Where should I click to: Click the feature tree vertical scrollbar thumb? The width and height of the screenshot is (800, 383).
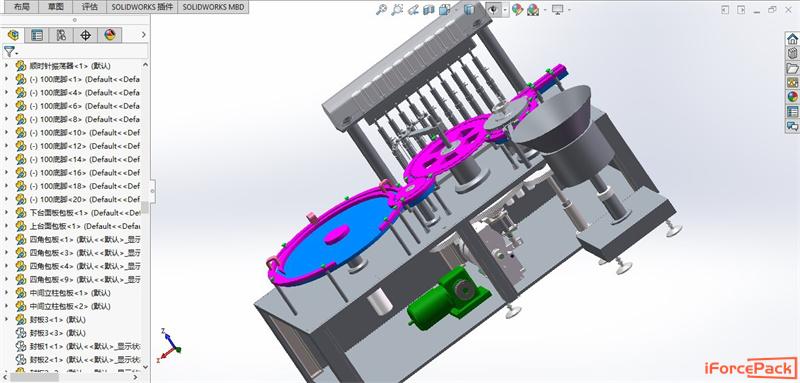coord(145,207)
